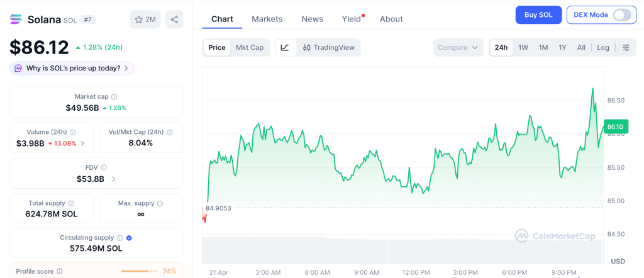This screenshot has height=278, width=644.
Task: Click Circulating supply verified badge
Action: point(129,238)
